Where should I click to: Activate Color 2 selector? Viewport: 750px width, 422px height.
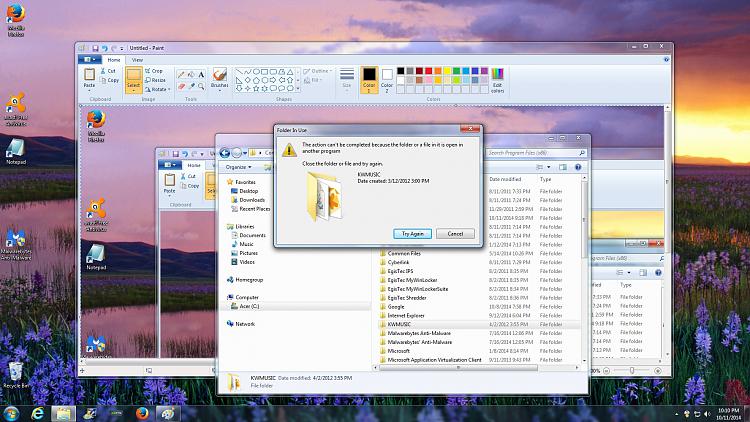[387, 79]
